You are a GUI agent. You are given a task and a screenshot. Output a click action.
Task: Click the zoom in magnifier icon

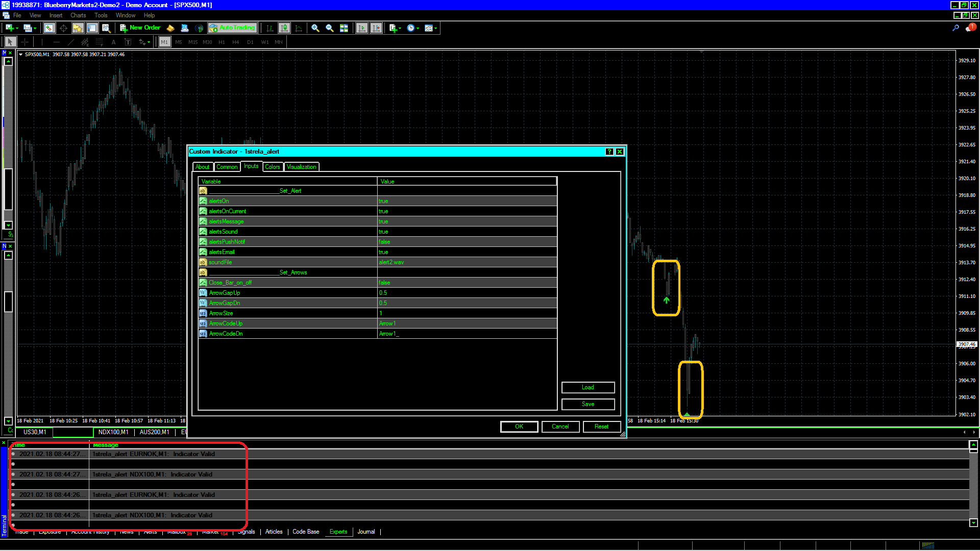point(315,28)
